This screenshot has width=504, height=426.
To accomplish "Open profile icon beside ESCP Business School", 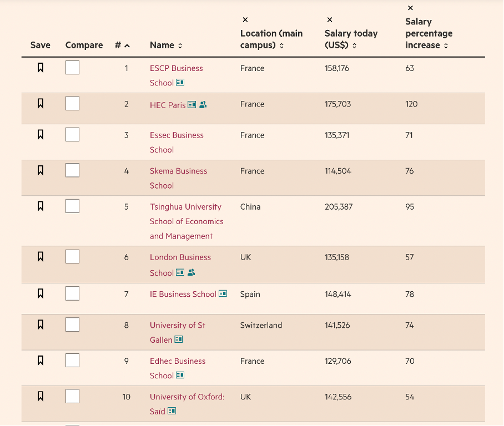I will (180, 83).
